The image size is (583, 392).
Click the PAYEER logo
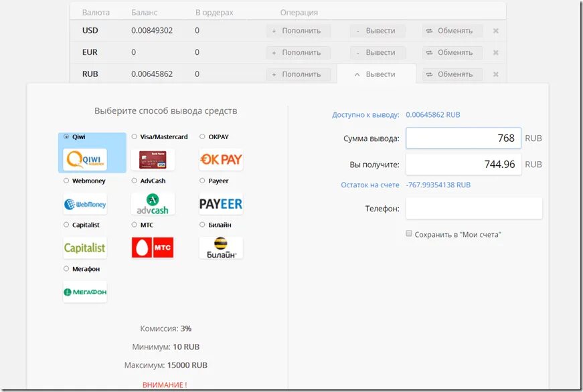pyautogui.click(x=221, y=203)
